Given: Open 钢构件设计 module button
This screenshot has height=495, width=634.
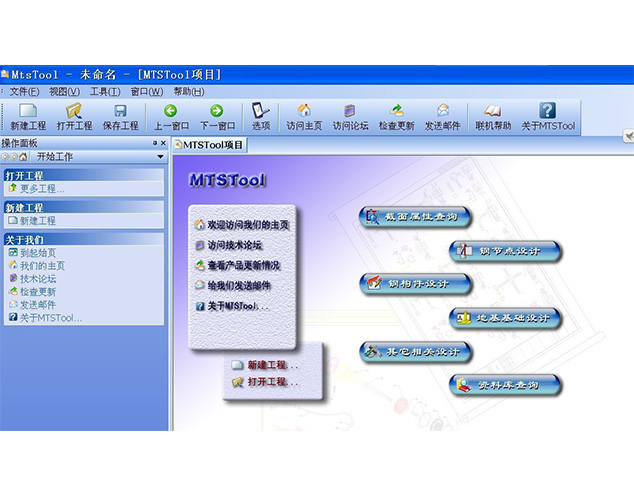Looking at the screenshot, I should pyautogui.click(x=415, y=284).
